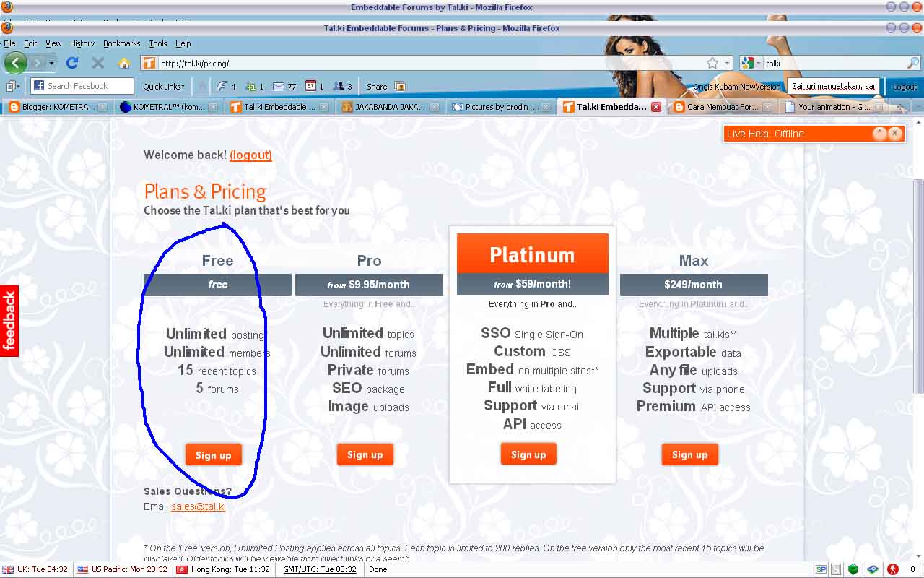This screenshot has height=578, width=924.
Task: Sign up for the Max plan
Action: 689,454
